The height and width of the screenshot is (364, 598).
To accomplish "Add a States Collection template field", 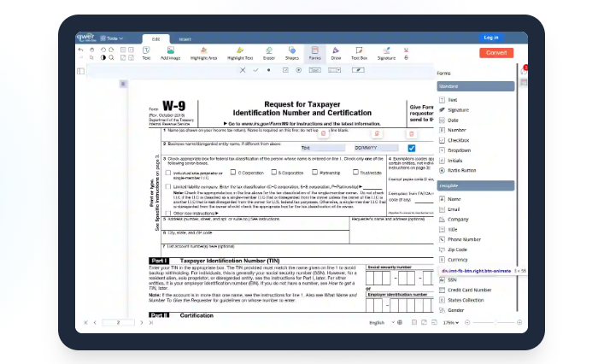I will pos(461,300).
